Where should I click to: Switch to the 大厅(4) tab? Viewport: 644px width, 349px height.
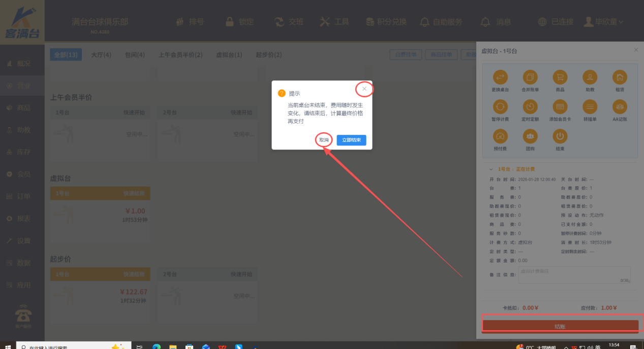pyautogui.click(x=101, y=54)
